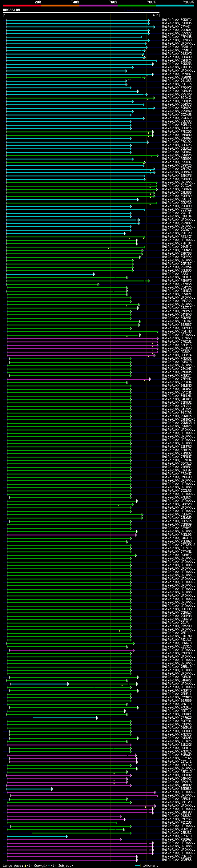The image size is (197, 868).
Task: Select the UniRef100_Q6FP74 hit label
Action: (177, 355)
